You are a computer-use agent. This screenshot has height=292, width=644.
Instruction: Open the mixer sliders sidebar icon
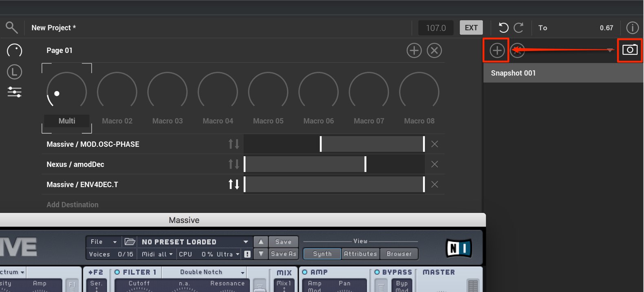click(x=14, y=92)
